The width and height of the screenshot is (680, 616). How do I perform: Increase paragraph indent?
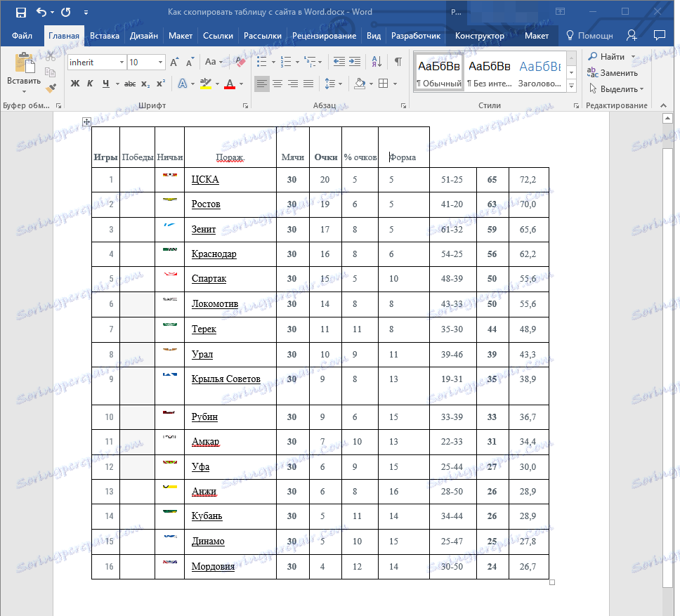click(x=355, y=62)
